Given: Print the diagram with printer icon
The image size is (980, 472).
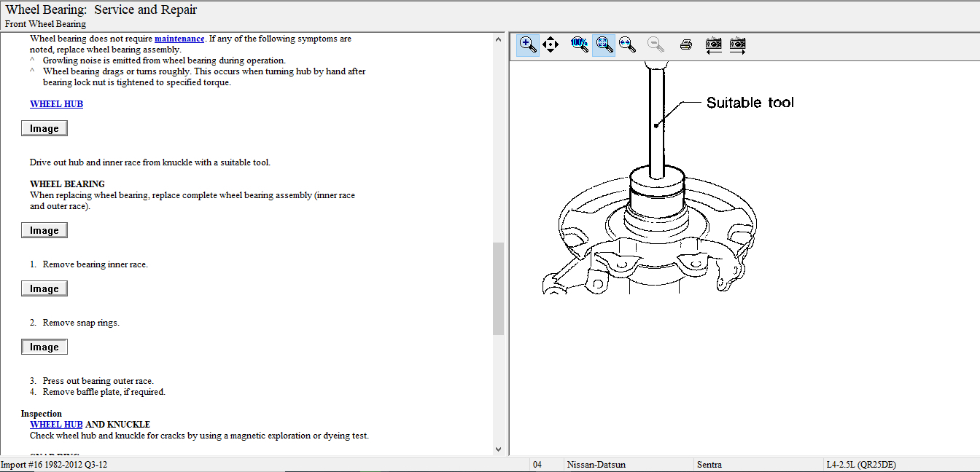Looking at the screenshot, I should (x=685, y=44).
